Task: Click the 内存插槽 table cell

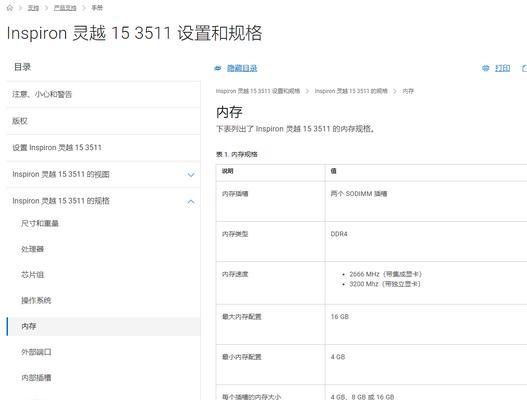Action: point(271,201)
